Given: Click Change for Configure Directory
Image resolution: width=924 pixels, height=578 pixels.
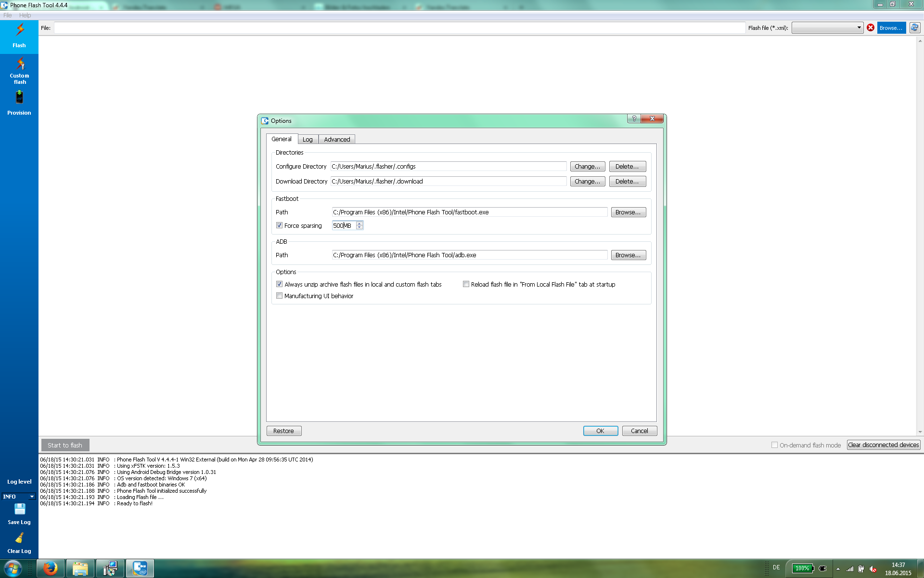Looking at the screenshot, I should click(x=588, y=167).
